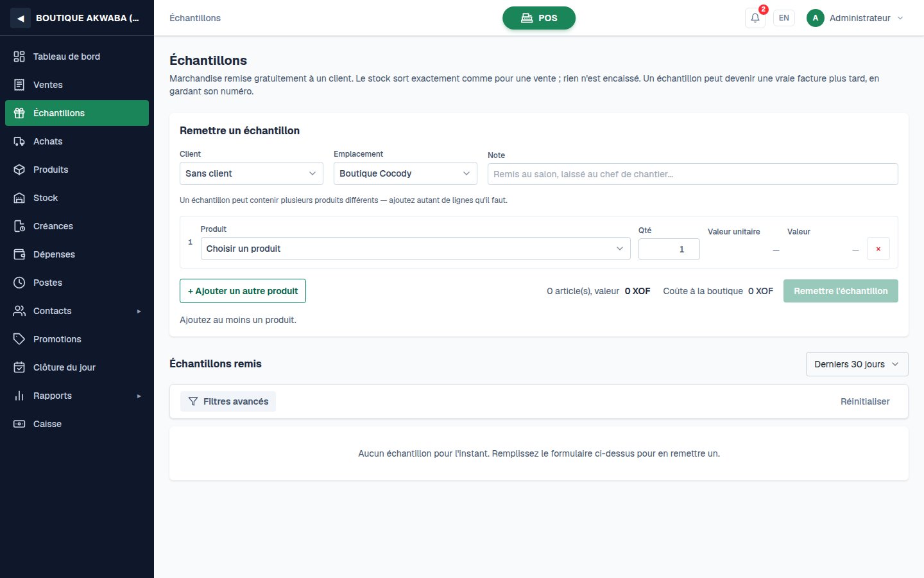The image size is (924, 578).
Task: Click the Postes clock icon
Action: point(19,283)
